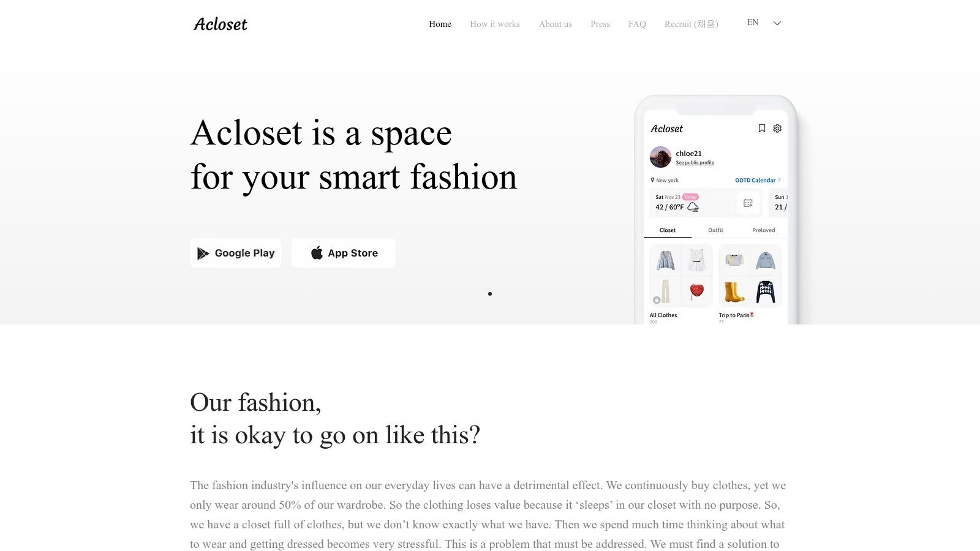Viewport: 980px width, 551px height.
Task: Open the EN language dropdown
Action: point(753,22)
